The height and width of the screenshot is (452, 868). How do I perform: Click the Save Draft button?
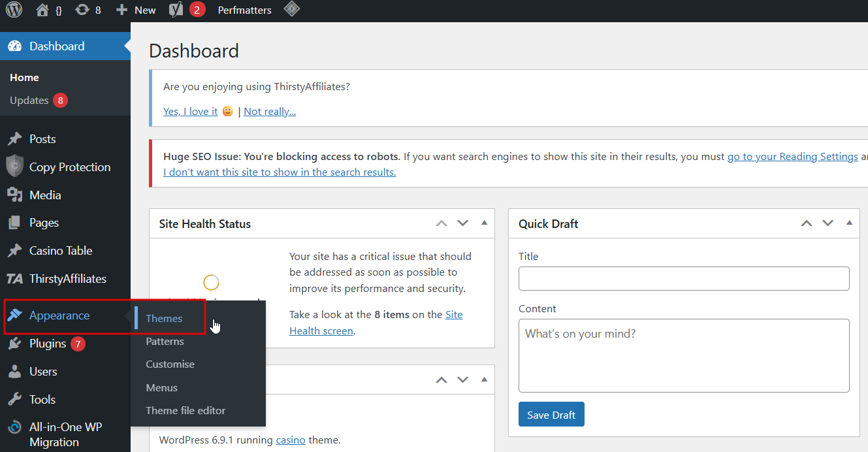(x=551, y=415)
